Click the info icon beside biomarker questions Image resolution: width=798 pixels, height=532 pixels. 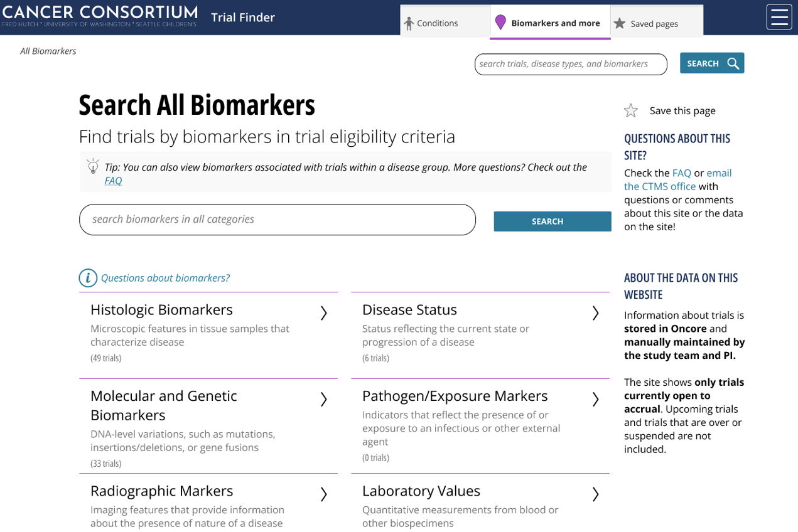88,278
